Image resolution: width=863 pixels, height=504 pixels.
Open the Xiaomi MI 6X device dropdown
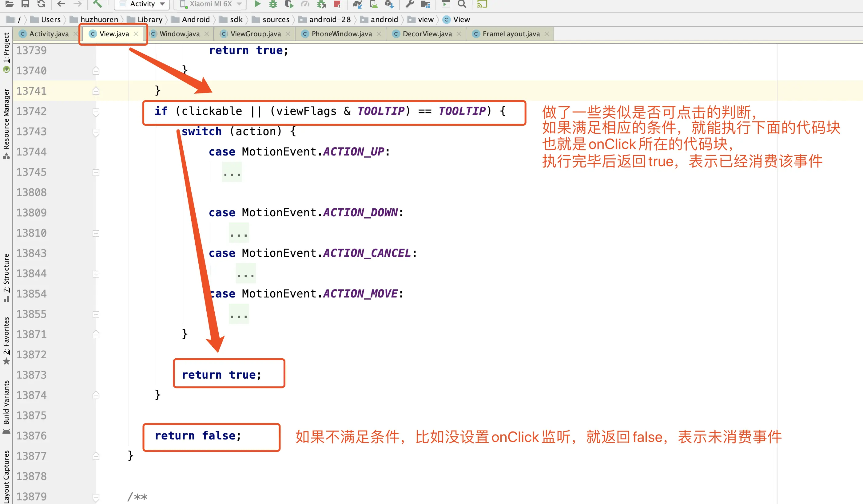(211, 4)
